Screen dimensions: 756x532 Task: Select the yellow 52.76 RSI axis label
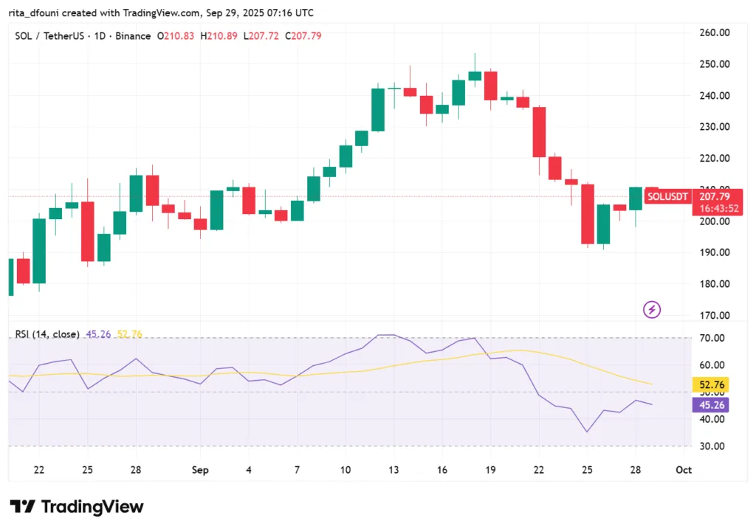point(713,384)
